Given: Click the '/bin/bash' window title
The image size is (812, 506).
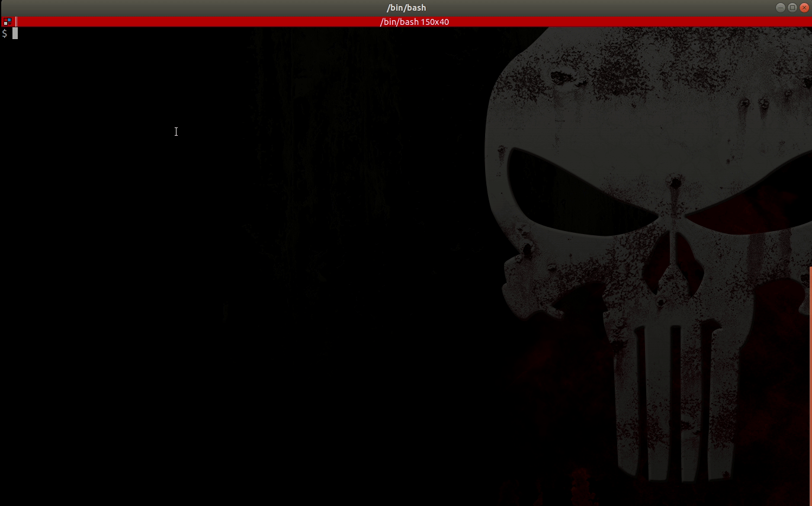Looking at the screenshot, I should point(406,8).
